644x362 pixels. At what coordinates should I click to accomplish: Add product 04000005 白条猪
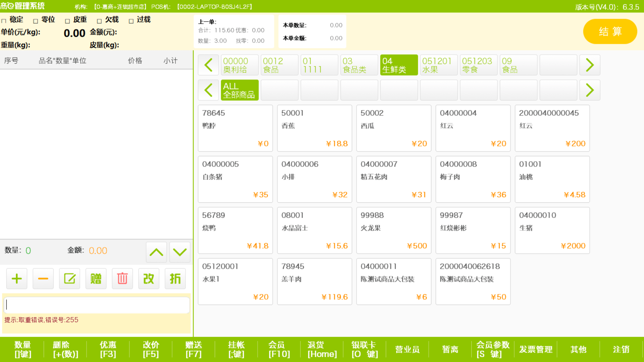point(235,179)
